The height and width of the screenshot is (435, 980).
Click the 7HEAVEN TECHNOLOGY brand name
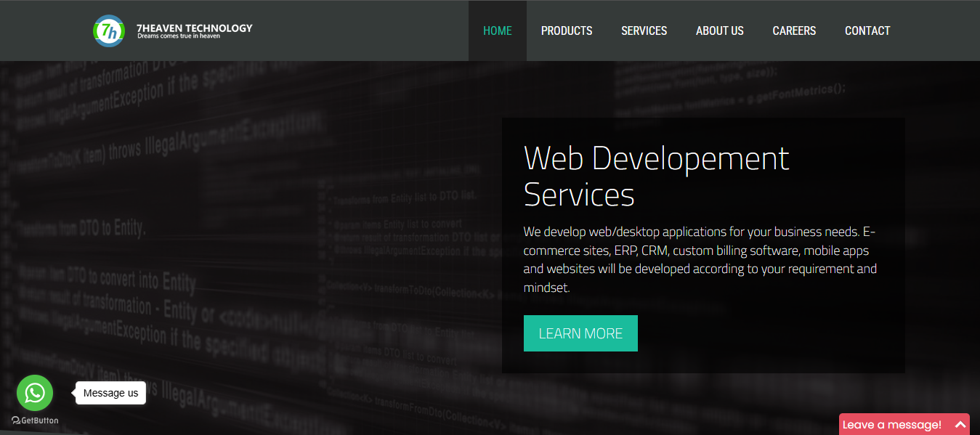click(x=194, y=28)
